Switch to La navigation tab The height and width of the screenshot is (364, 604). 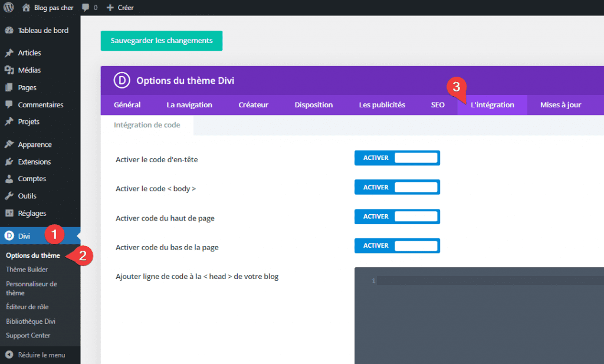pos(189,105)
